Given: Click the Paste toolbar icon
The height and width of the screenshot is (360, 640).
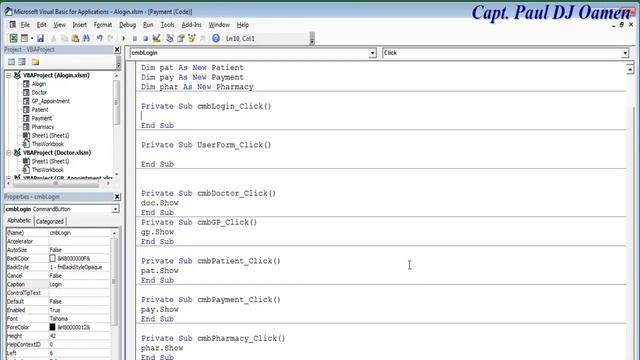Looking at the screenshot, I should 75,38.
